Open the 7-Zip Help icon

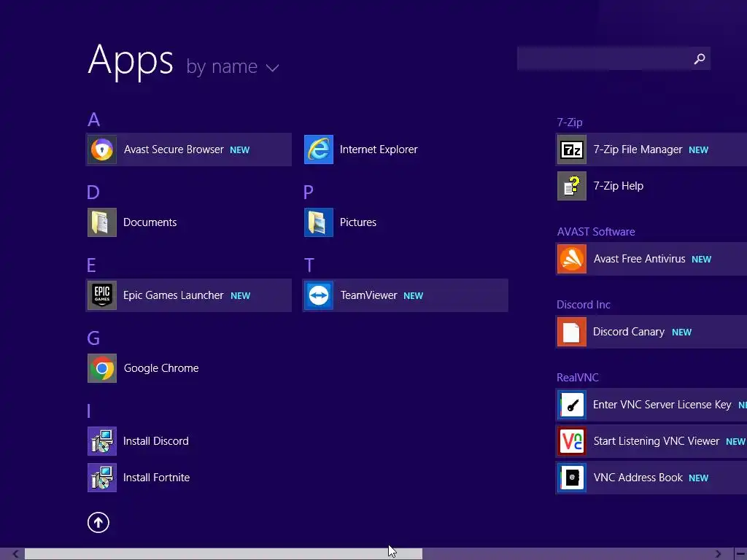click(572, 186)
